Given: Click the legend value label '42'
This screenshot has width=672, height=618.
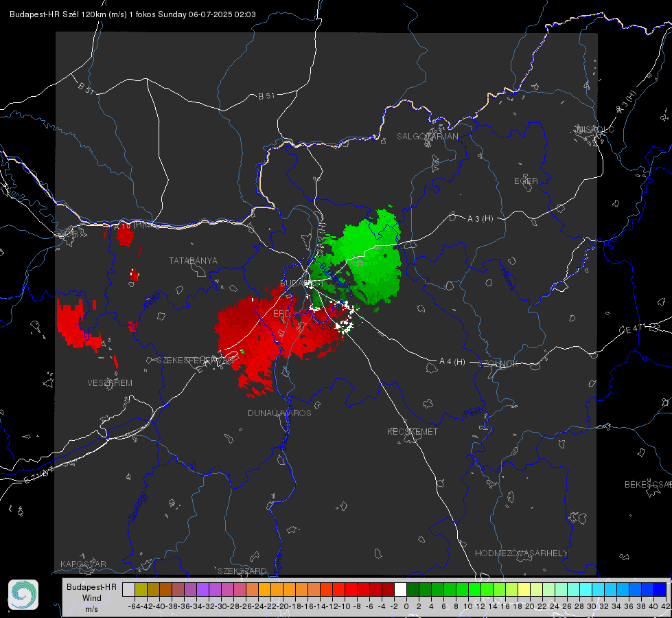Looking at the screenshot, I should (666, 606).
